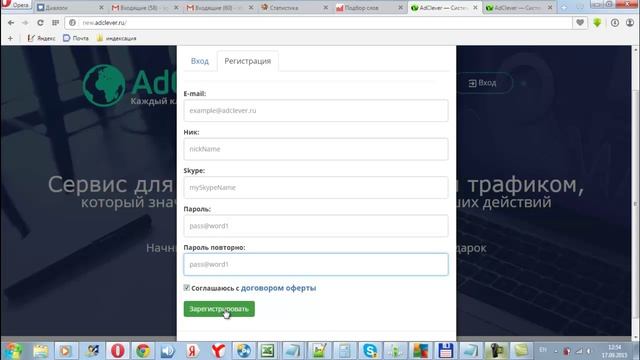Click the Пароль input field
640x360 pixels.
click(x=316, y=226)
